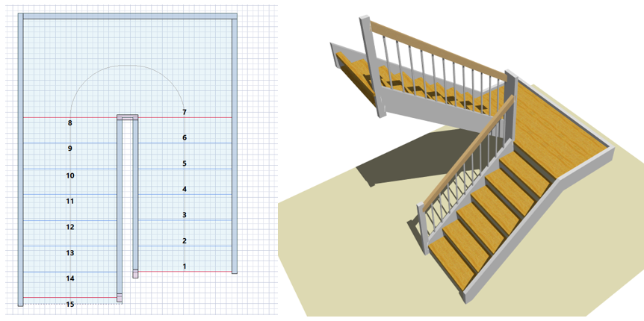644x321 pixels.
Task: Select step number 13 in plan
Action: click(69, 253)
